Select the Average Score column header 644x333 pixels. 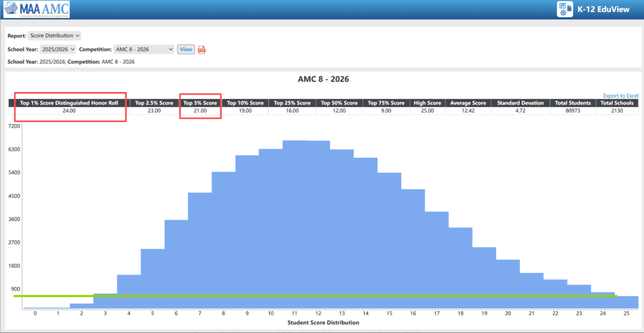[468, 103]
